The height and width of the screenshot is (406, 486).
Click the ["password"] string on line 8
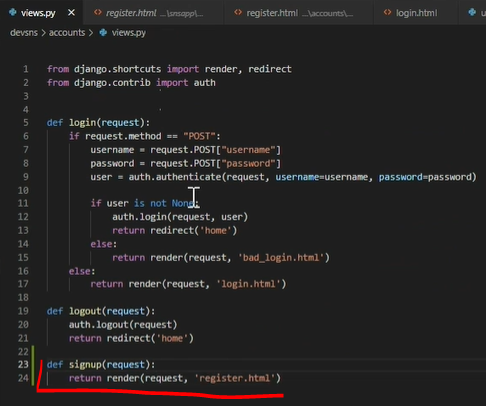pyautogui.click(x=248, y=163)
